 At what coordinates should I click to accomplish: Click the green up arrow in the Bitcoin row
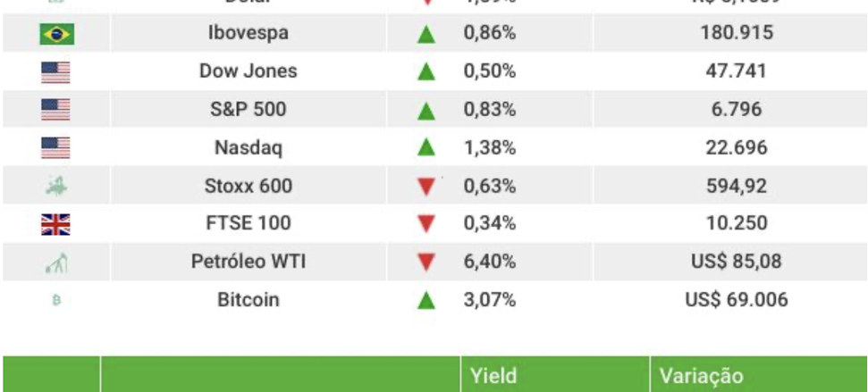426,301
